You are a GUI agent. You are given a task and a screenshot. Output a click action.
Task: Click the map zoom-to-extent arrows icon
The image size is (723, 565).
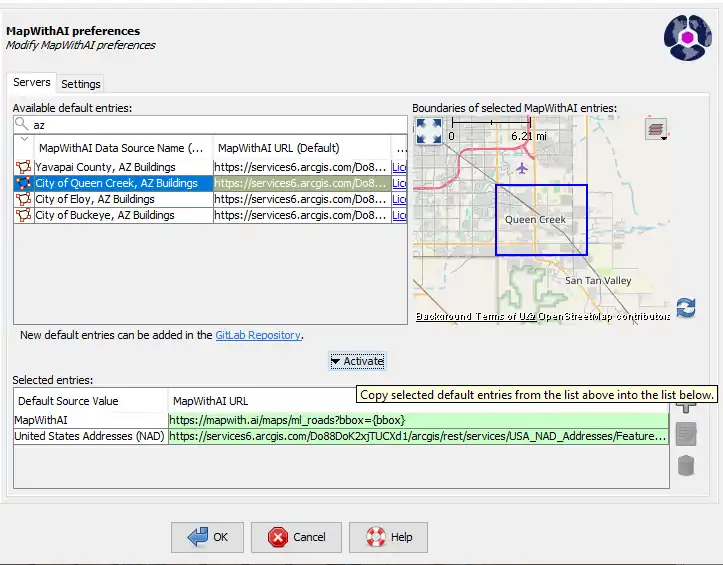[x=428, y=131]
